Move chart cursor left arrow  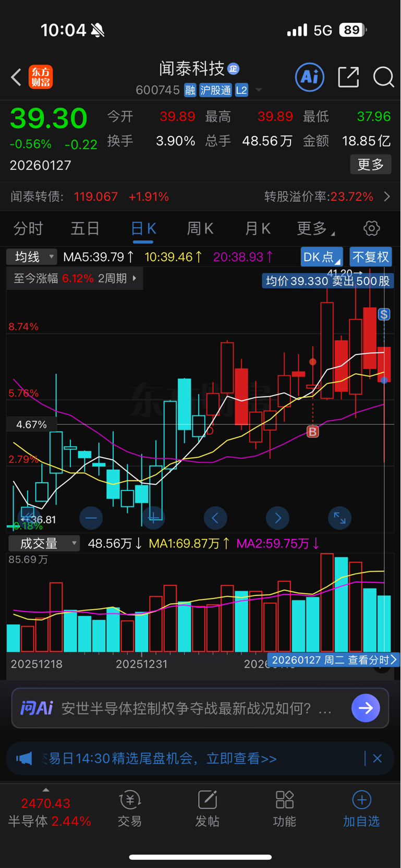(x=215, y=518)
